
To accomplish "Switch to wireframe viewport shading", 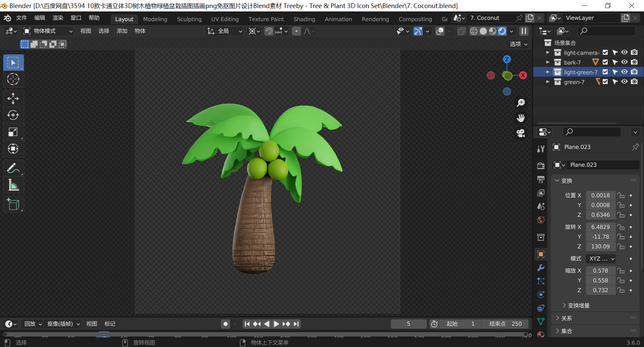I will [474, 31].
